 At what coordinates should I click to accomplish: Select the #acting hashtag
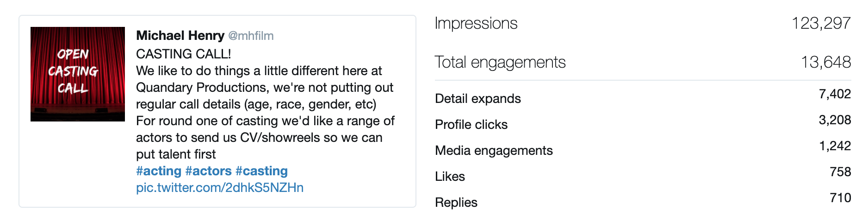pyautogui.click(x=159, y=171)
